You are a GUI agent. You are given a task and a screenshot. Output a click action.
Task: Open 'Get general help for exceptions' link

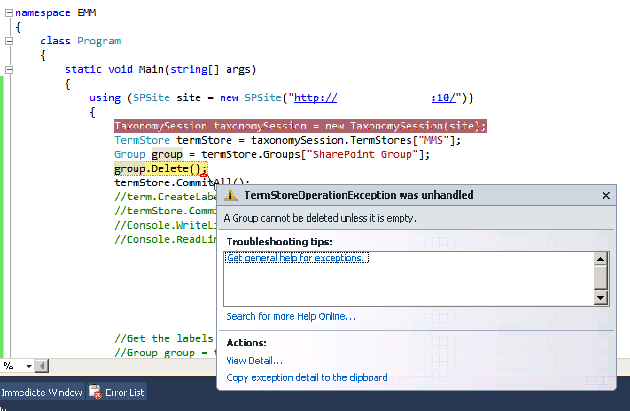296,258
